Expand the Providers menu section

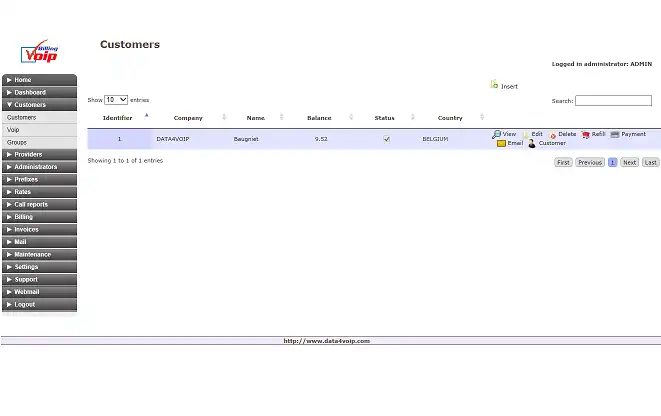tap(39, 155)
